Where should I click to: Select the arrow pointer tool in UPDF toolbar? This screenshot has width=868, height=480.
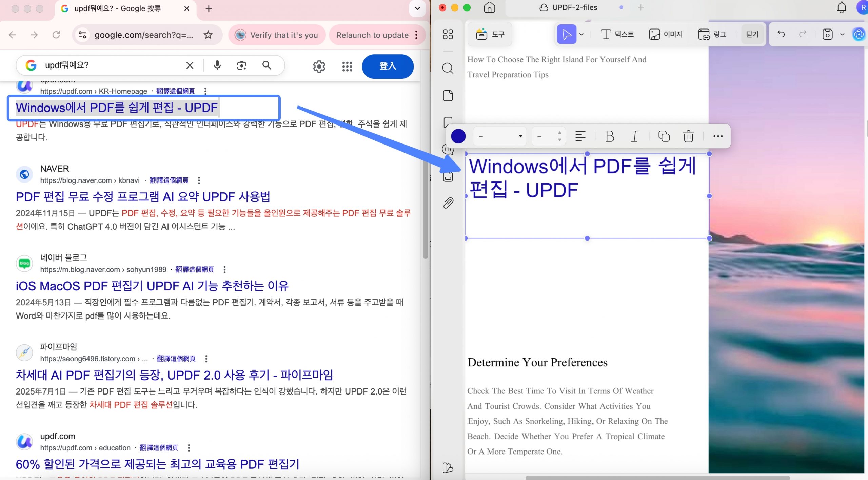click(x=566, y=34)
